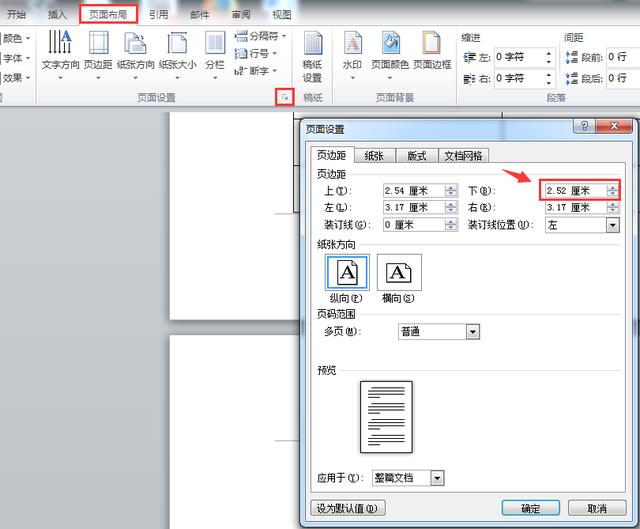Viewport: 640px width, 529px height.
Task: Open the 多页 multiple pages dropdown
Action: pos(439,331)
